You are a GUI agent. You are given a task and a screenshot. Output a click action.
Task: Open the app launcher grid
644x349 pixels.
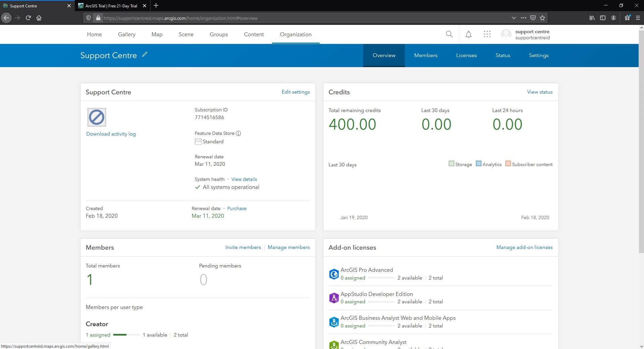487,34
